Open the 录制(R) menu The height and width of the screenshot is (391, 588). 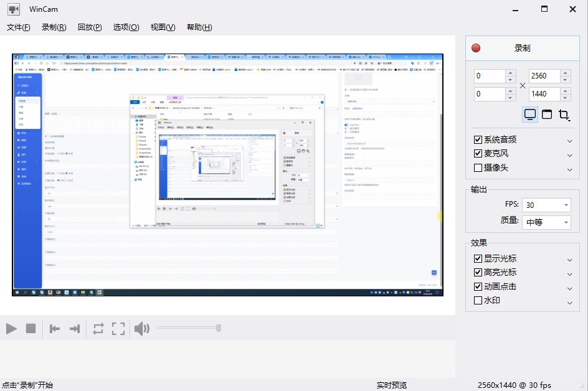[54, 27]
